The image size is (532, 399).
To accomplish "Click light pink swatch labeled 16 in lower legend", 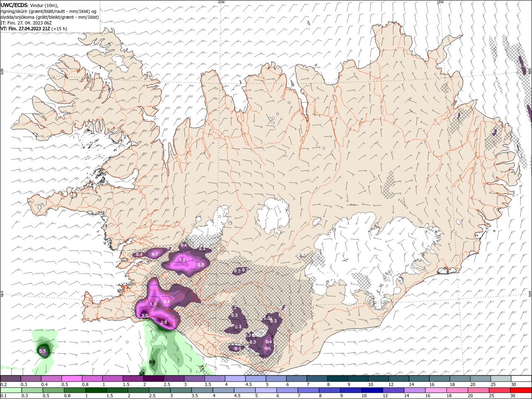I will (436, 390).
